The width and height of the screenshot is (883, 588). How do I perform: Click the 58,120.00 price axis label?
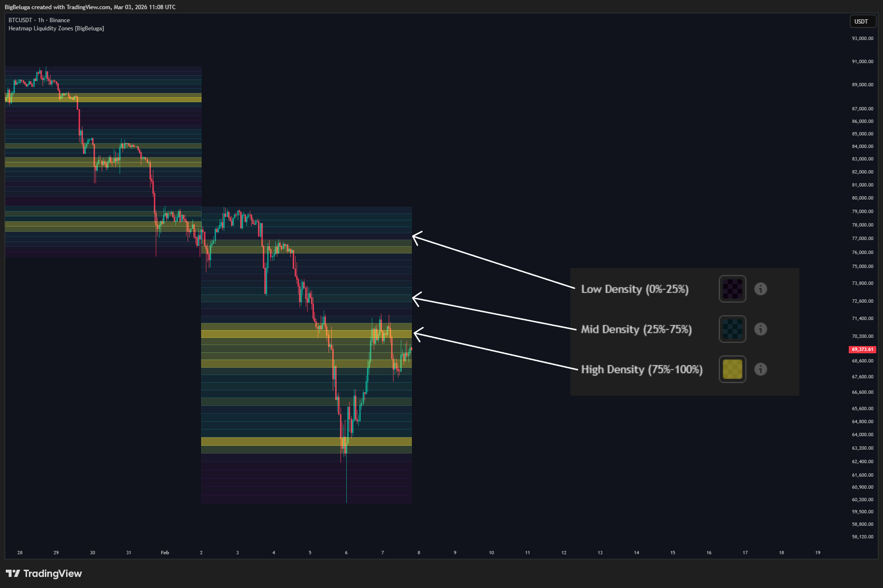862,537
